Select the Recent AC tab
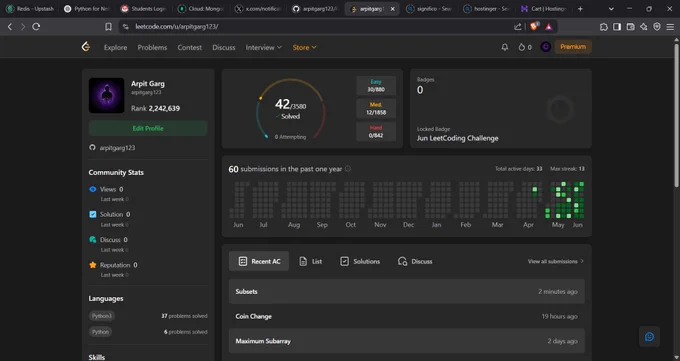Image resolution: width=680 pixels, height=361 pixels. tap(259, 261)
